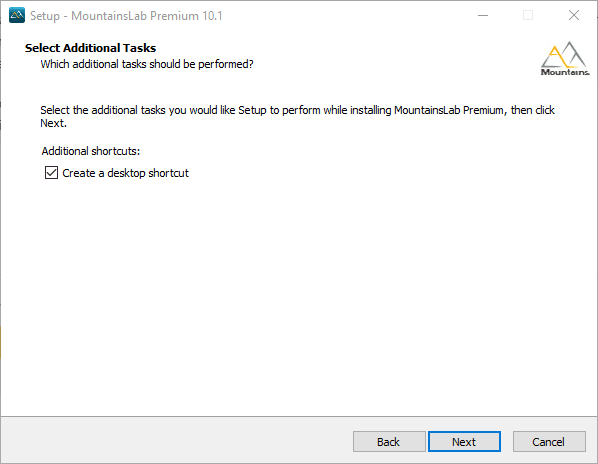Screen dimensions: 598x464
Task: Click the word "Next." ending the instruction text
Action: [53, 123]
